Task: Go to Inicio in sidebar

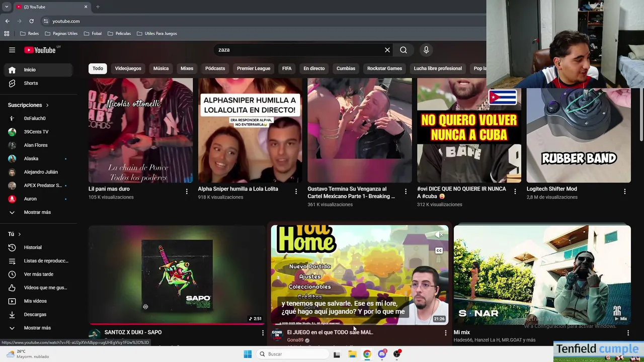Action: point(38,70)
